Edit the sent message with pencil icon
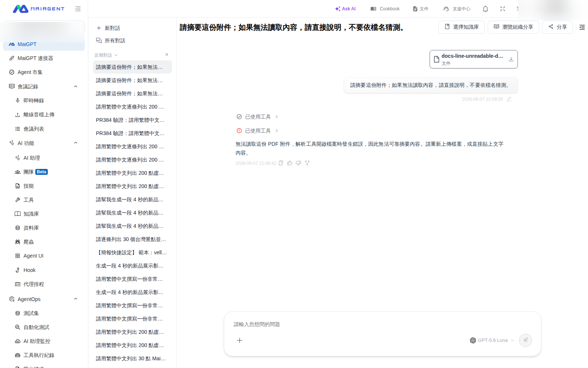 [509, 99]
